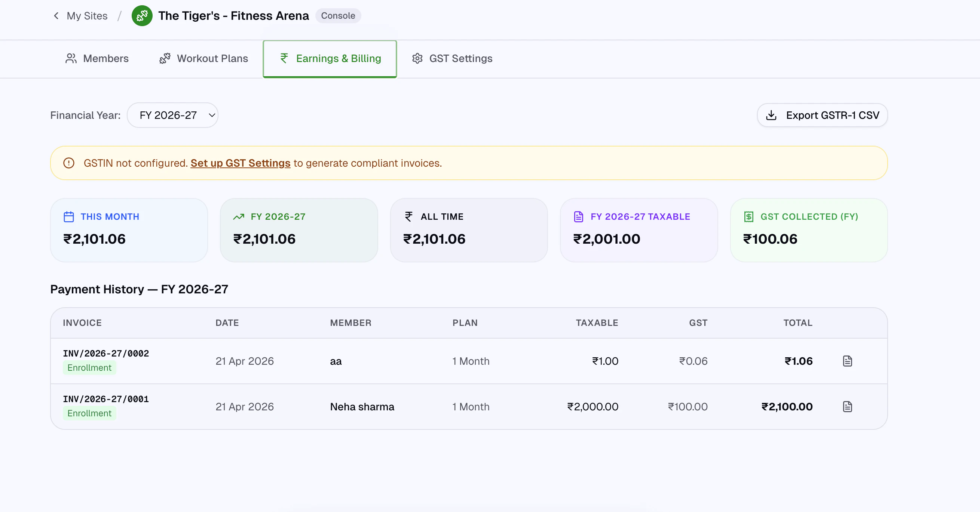The image size is (980, 512).
Task: Open invoice document icon for INV/2026-27/0001
Action: point(847,406)
